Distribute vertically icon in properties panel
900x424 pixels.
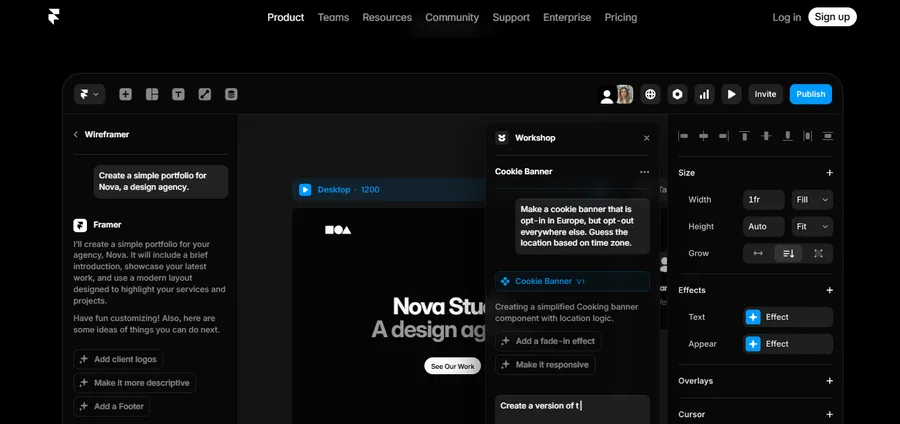tap(827, 136)
